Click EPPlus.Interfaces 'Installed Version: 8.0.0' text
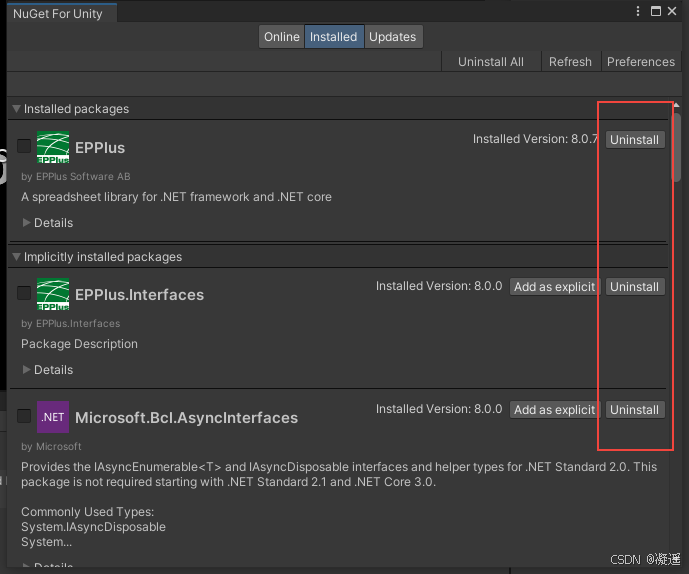Screen dimensions: 689x574 (x=439, y=286)
